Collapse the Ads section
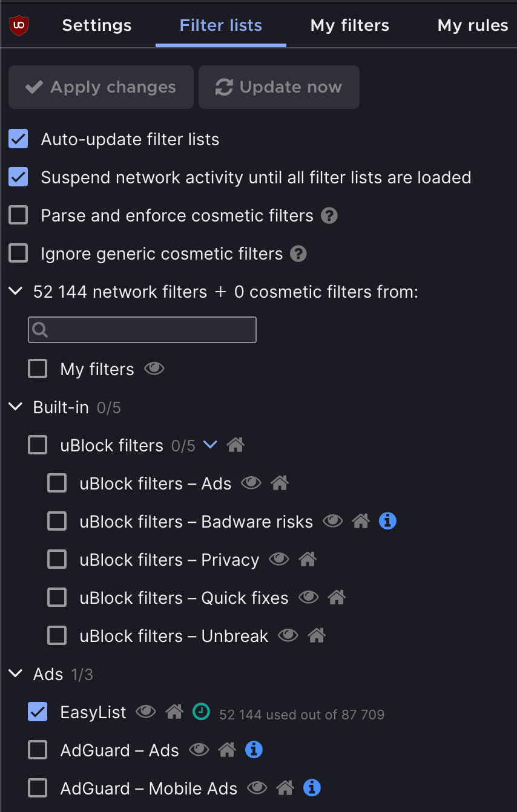 point(16,673)
